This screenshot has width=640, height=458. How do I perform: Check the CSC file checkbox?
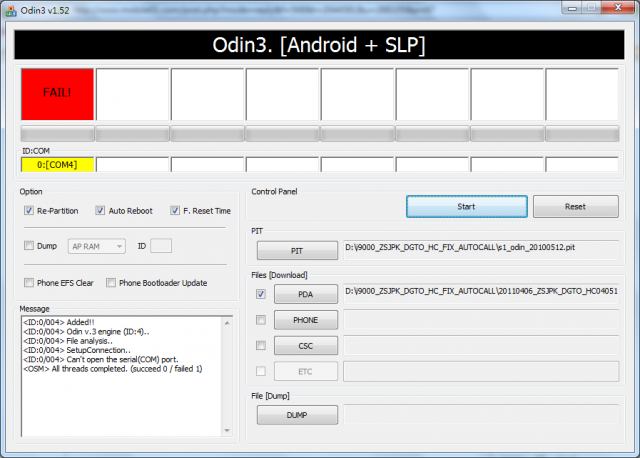tap(261, 345)
